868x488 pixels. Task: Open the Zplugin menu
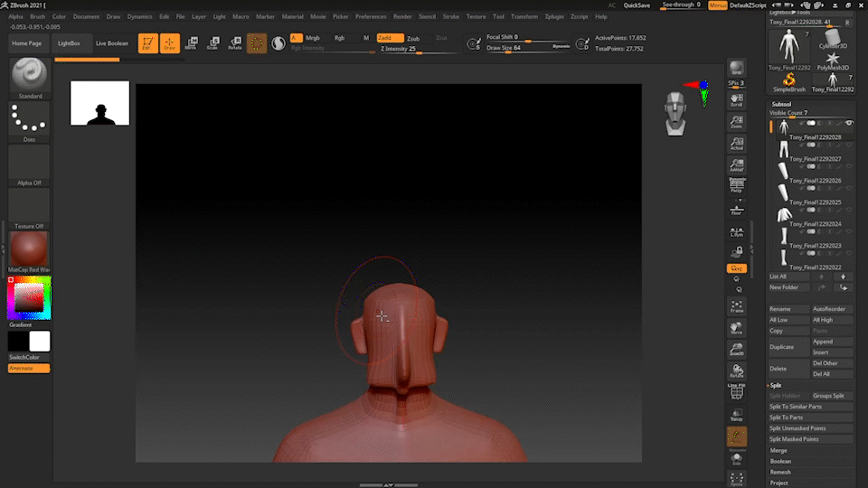coord(553,16)
